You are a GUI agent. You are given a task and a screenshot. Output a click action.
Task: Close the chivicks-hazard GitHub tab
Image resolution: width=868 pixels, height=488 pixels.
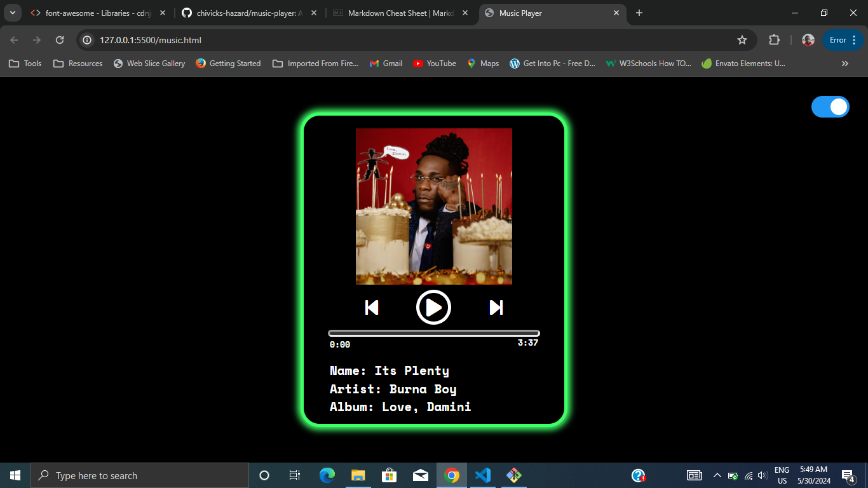(x=313, y=13)
